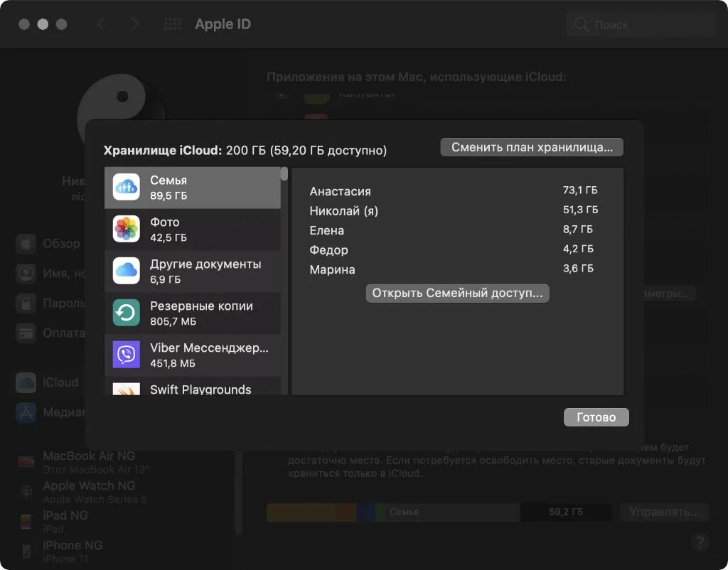The width and height of the screenshot is (728, 570).
Task: Click the 451,8 МБ size label
Action: (173, 363)
